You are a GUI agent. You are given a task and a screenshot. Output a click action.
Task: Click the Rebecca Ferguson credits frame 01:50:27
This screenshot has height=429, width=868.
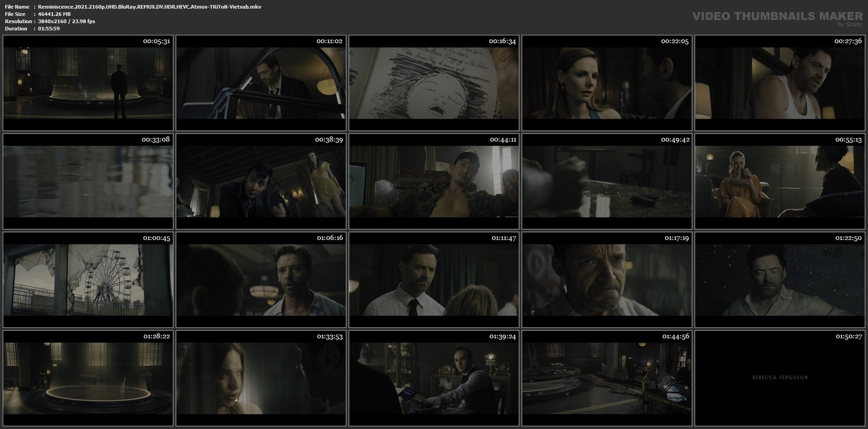[x=780, y=378]
